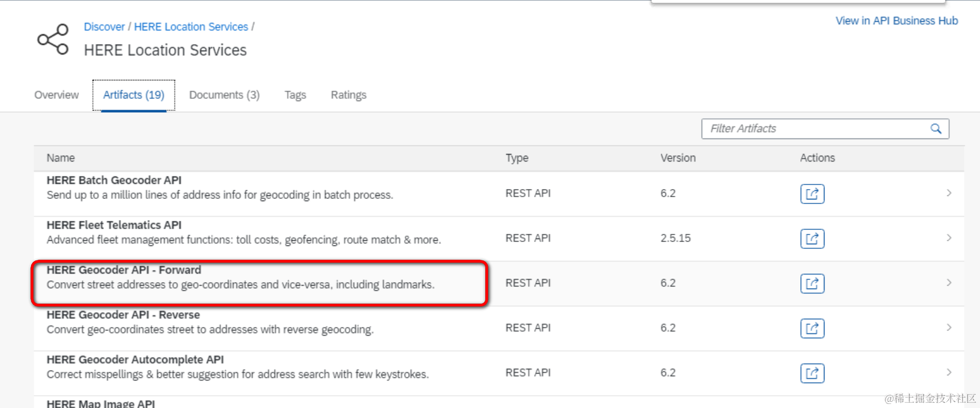Open HERE Fleet Telematics API action icon

pos(812,238)
